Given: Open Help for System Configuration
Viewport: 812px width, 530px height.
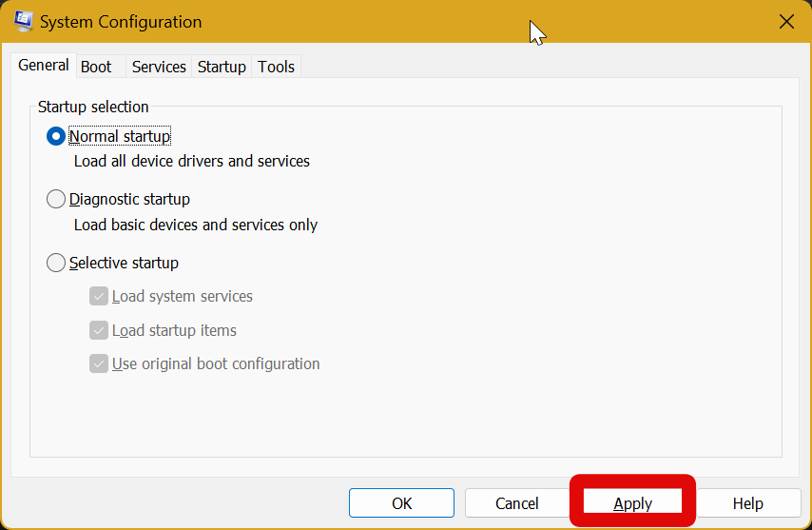Looking at the screenshot, I should [x=748, y=503].
